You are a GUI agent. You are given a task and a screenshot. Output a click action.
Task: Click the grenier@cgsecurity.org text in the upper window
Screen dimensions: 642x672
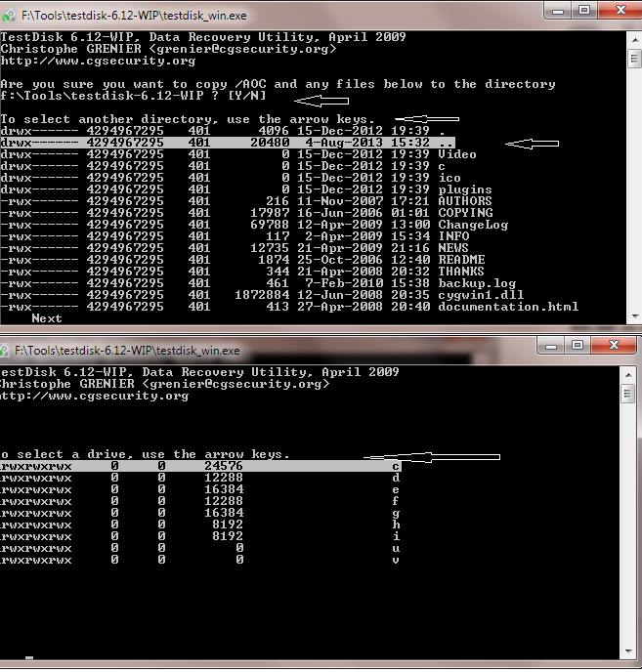pyautogui.click(x=242, y=49)
